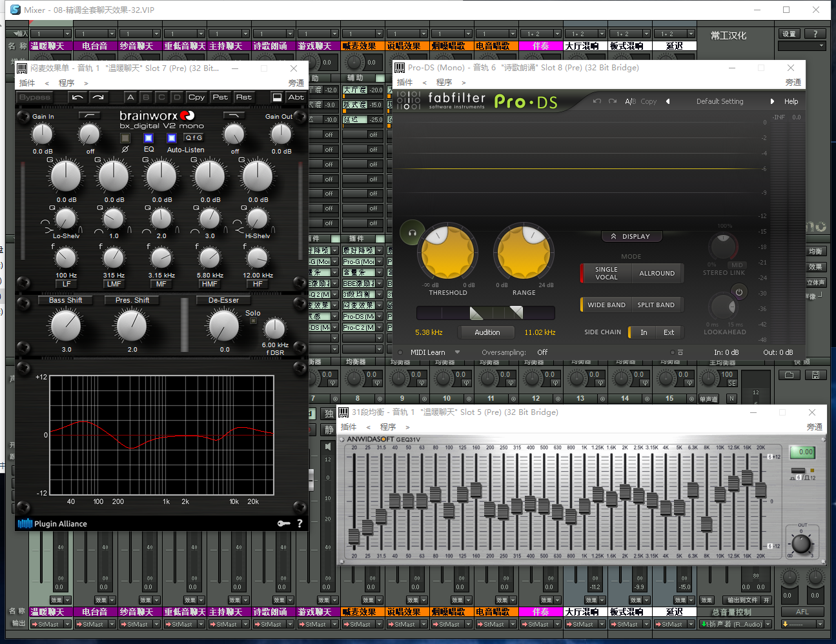Click the mixer folder open icon
Screen dimensions: 836x644
tap(789, 375)
